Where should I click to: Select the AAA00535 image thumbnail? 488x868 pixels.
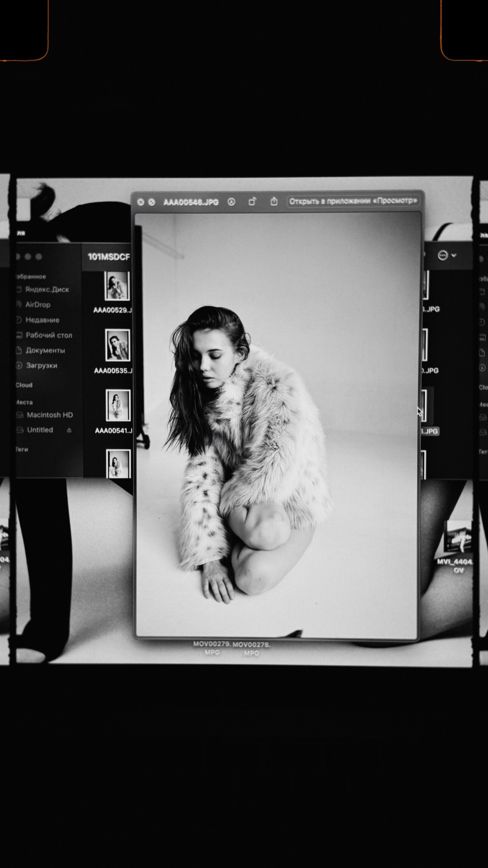pos(117,346)
